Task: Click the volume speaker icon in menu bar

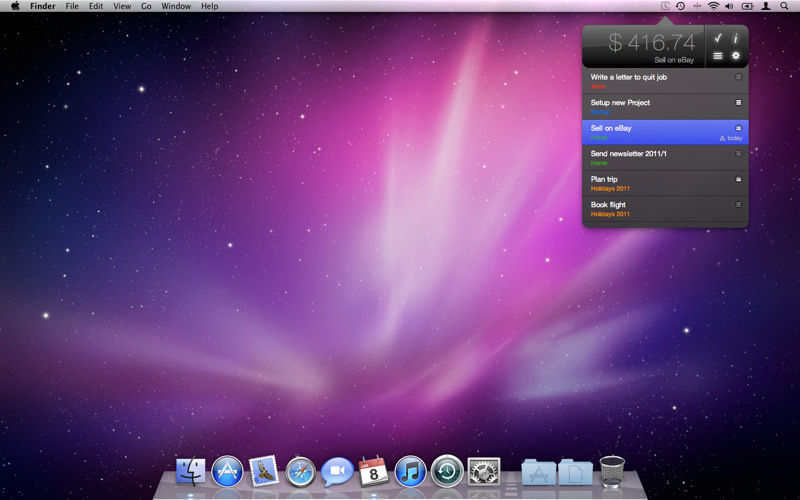Action: (729, 6)
